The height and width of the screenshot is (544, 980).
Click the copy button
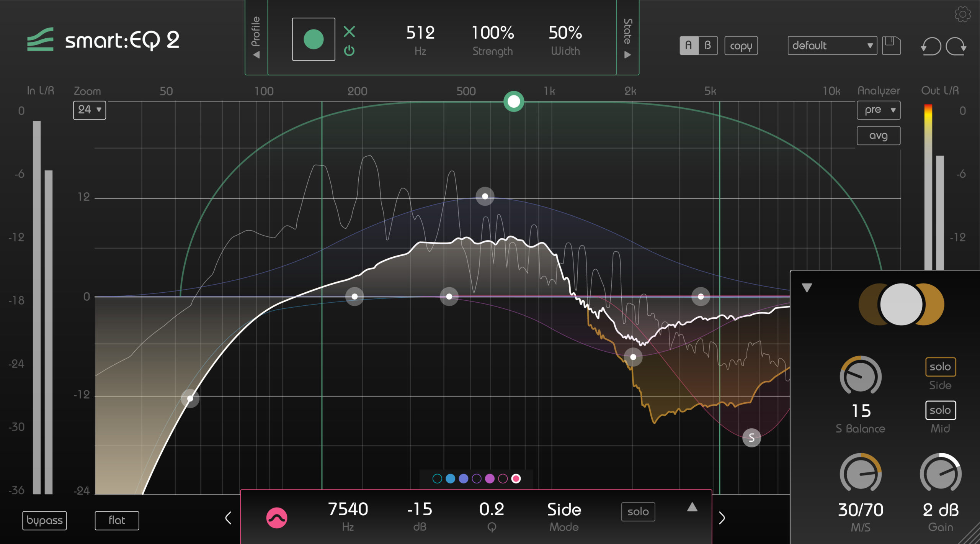click(741, 46)
